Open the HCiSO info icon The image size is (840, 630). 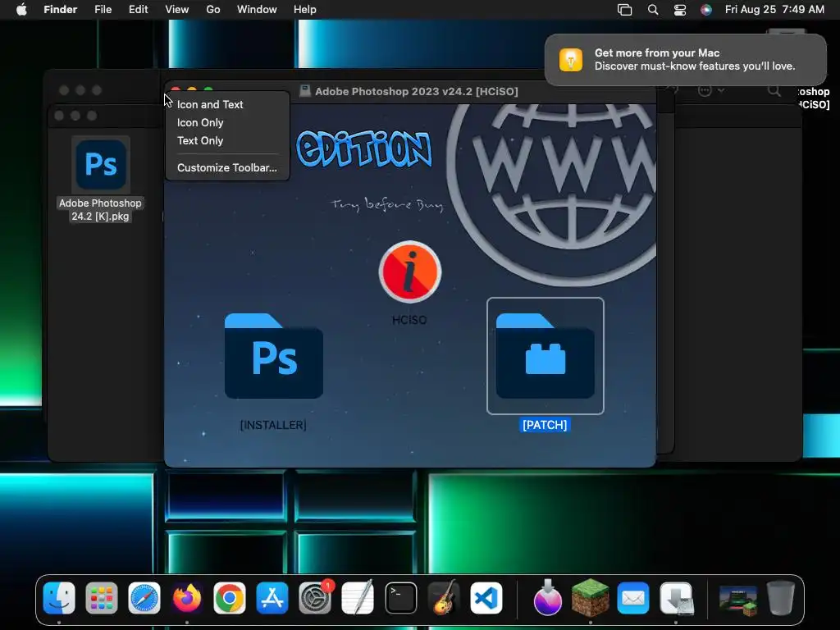coord(410,272)
